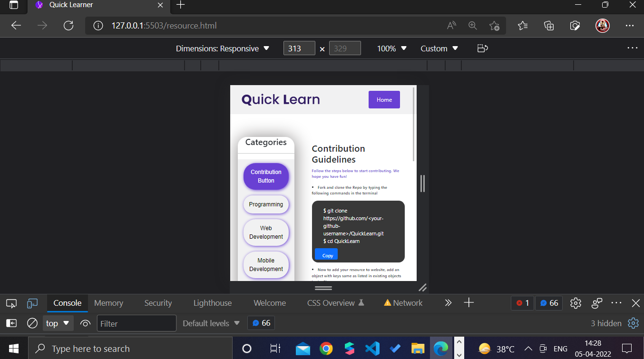Select the Programming category
The width and height of the screenshot is (644, 359).
[266, 204]
